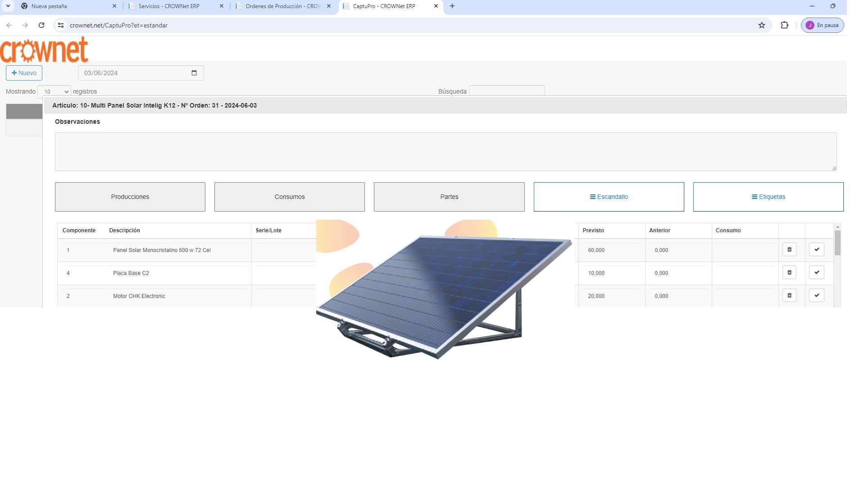Screen dimensions: 868x492
Task: Open the Producciones section
Action: point(130,197)
